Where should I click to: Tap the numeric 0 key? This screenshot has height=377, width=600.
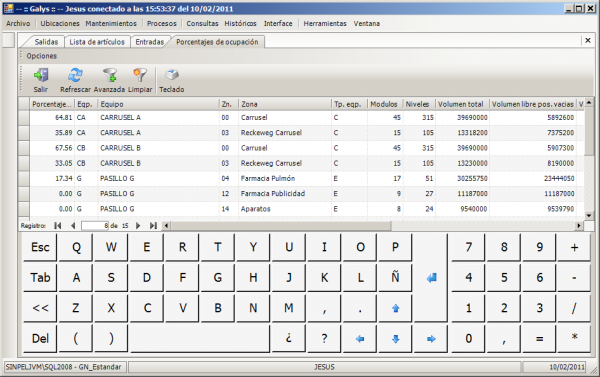point(468,338)
